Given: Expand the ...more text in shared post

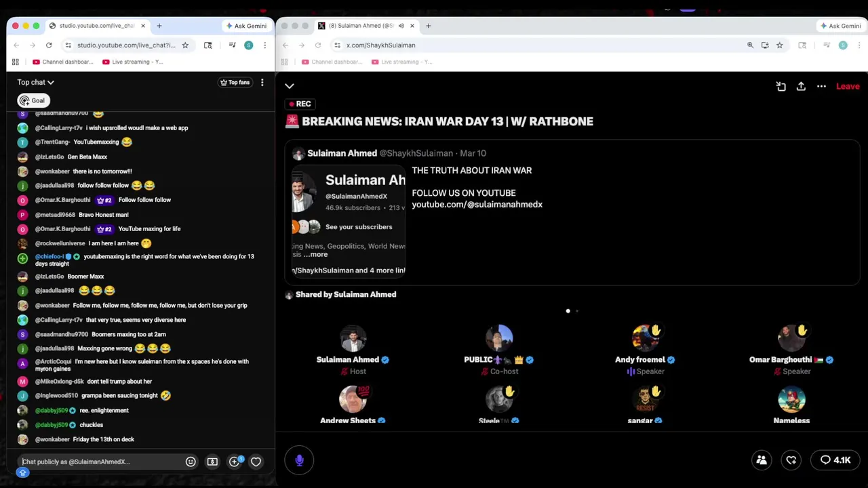Looking at the screenshot, I should [315, 254].
